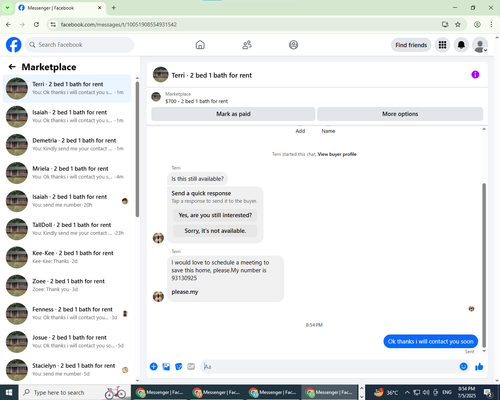Switch to third Messenger taskbar window

(272, 392)
